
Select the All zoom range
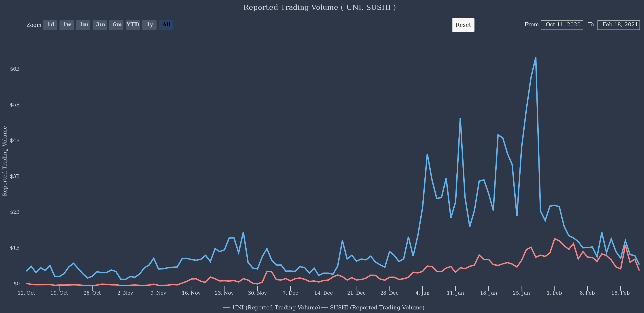[x=166, y=25]
